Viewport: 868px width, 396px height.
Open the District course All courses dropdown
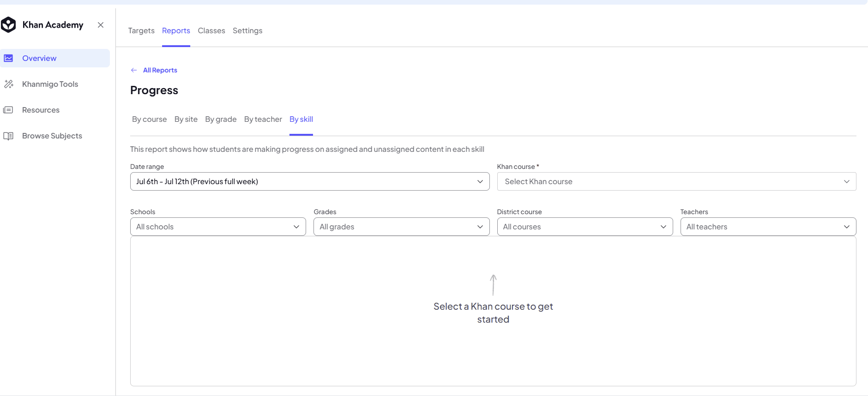coord(585,227)
